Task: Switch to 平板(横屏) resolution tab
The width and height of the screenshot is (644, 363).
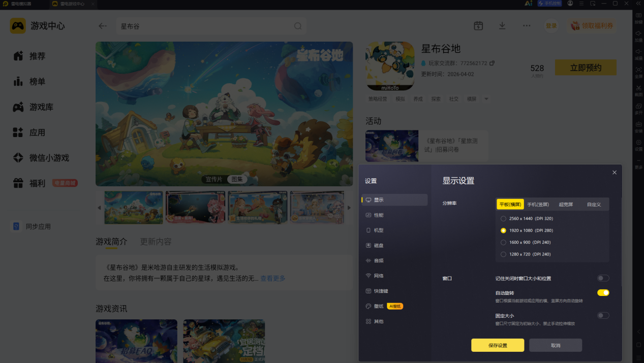Action: [x=510, y=204]
